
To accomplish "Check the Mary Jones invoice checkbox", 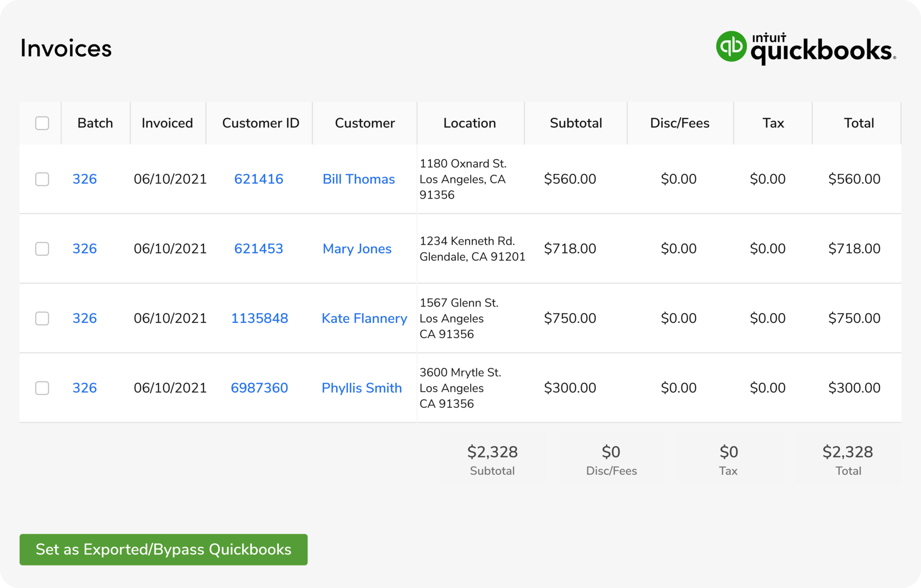I will pyautogui.click(x=42, y=249).
